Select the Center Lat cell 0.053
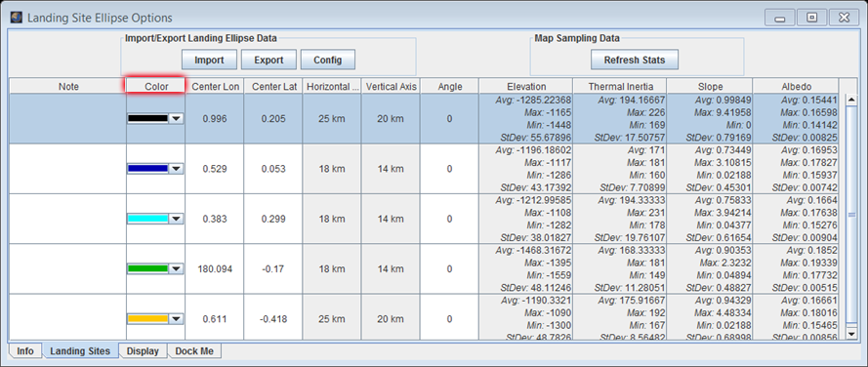Viewport: 868px width, 367px height. 273,169
